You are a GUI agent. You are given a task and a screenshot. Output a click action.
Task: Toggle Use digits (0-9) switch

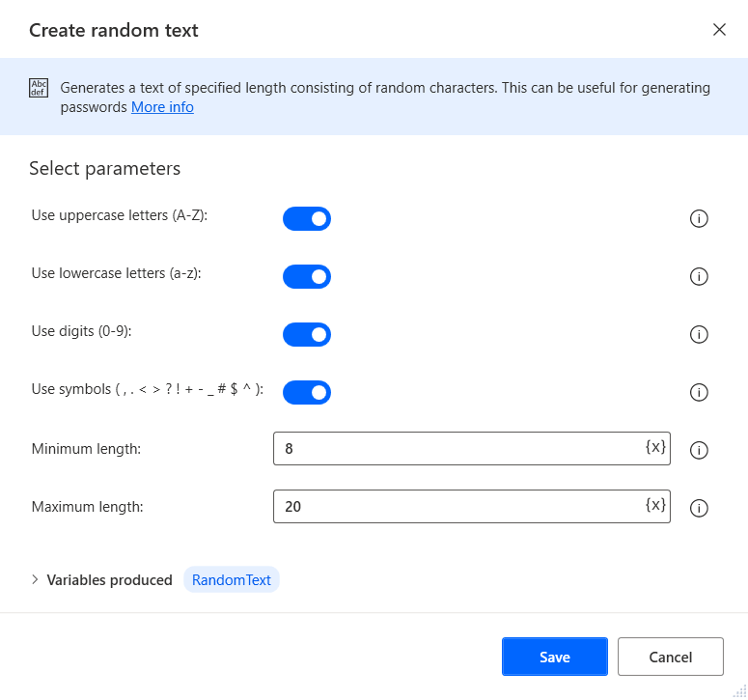click(307, 334)
